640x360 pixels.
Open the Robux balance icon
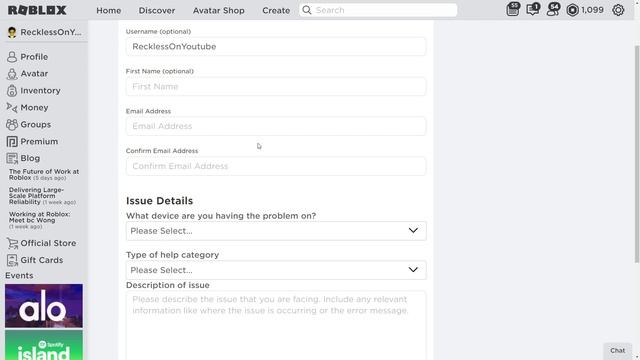pos(572,10)
